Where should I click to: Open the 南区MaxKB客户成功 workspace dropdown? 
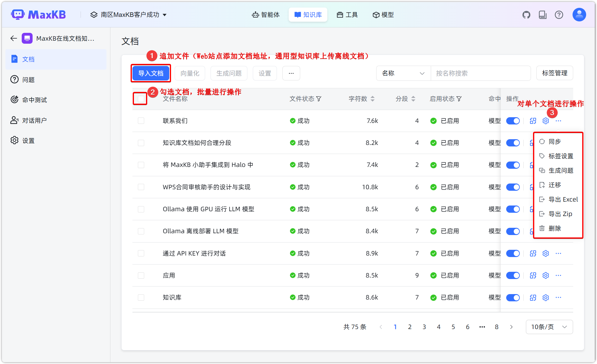coord(128,14)
